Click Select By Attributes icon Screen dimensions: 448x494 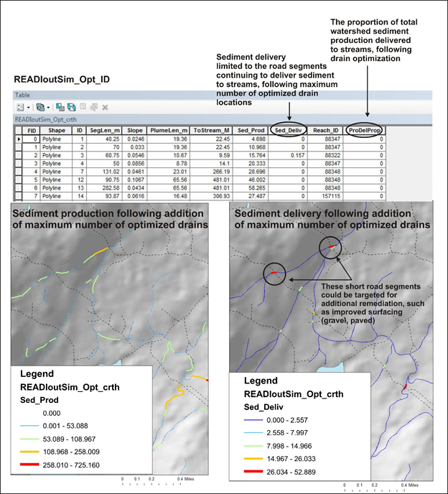point(58,106)
